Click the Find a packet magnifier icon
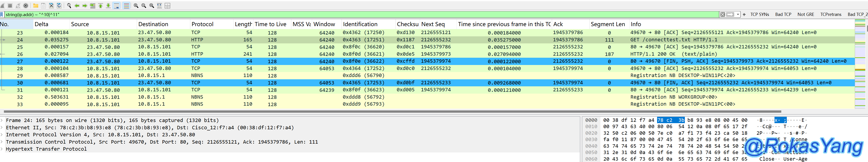 pyautogui.click(x=69, y=6)
